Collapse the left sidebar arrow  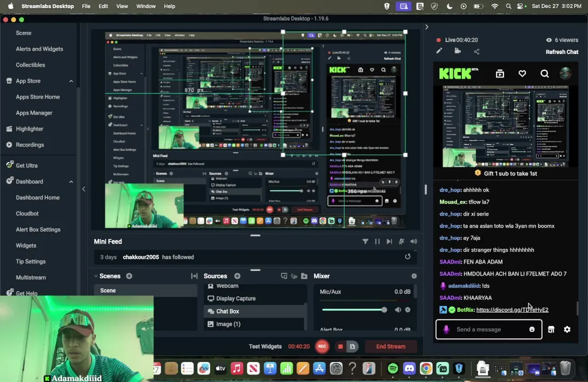[x=84, y=189]
